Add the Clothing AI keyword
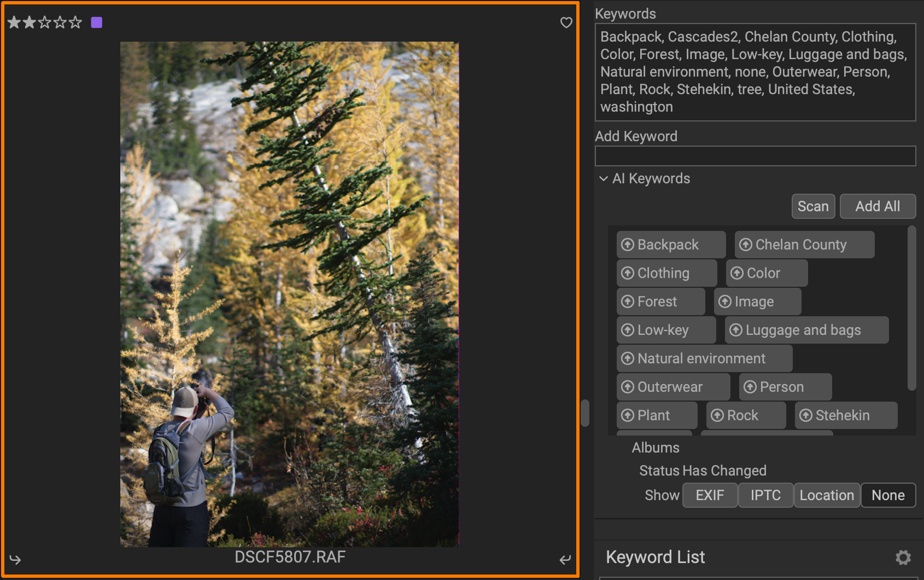924x580 pixels. [666, 273]
